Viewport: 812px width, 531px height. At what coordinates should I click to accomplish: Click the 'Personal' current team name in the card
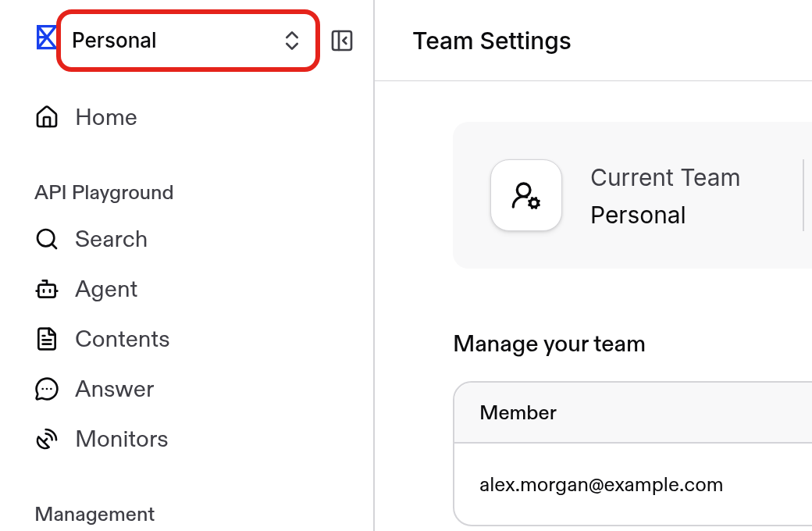pyautogui.click(x=638, y=215)
